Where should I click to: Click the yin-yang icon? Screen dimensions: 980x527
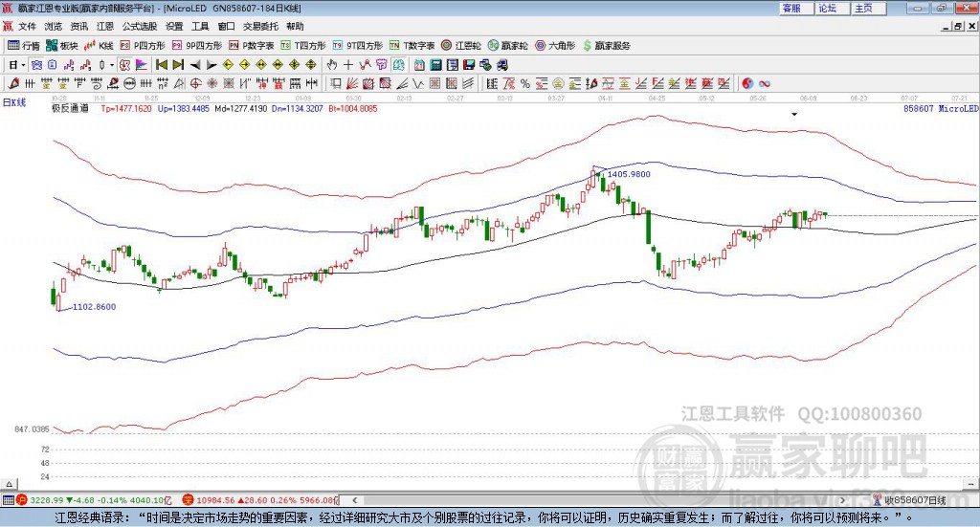pyautogui.click(x=748, y=83)
